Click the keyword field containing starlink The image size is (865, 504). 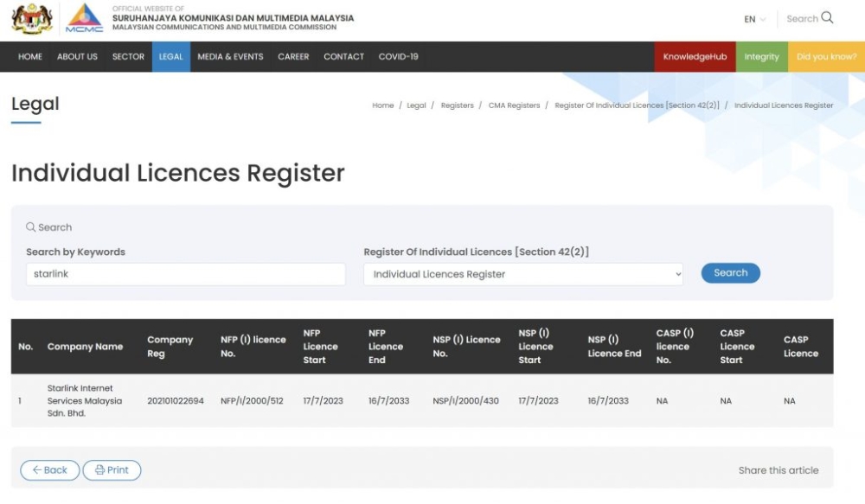tap(185, 274)
